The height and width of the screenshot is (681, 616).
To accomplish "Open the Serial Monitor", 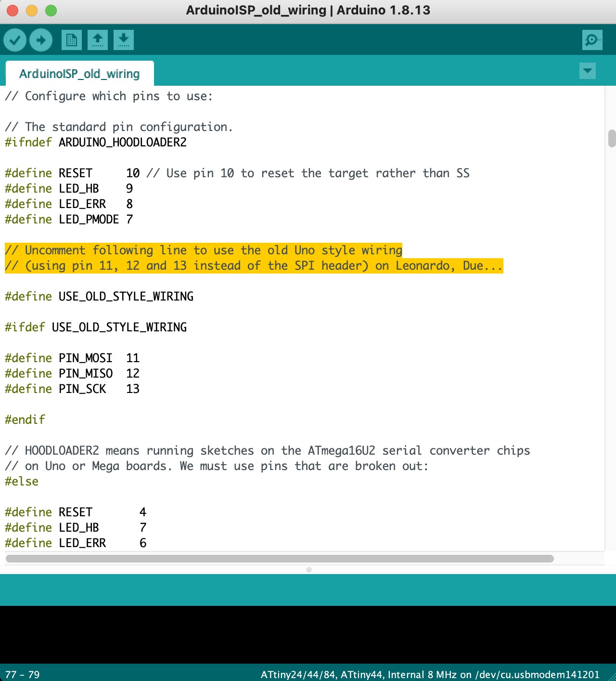I will (x=592, y=40).
